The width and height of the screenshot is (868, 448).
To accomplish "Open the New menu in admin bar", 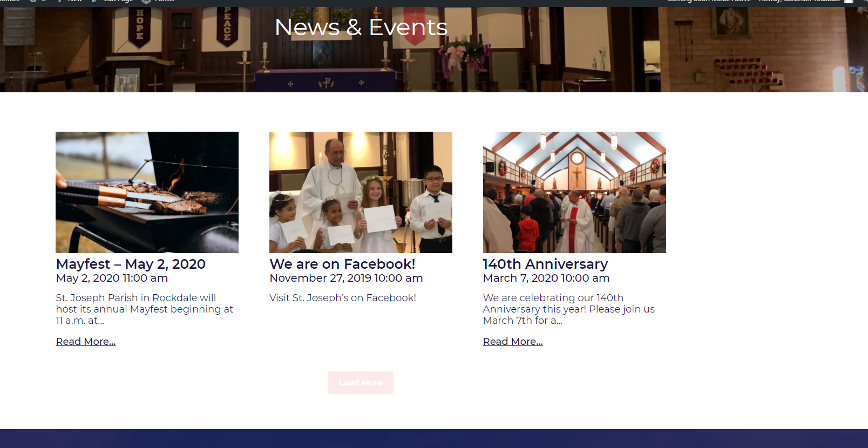I will point(70,2).
